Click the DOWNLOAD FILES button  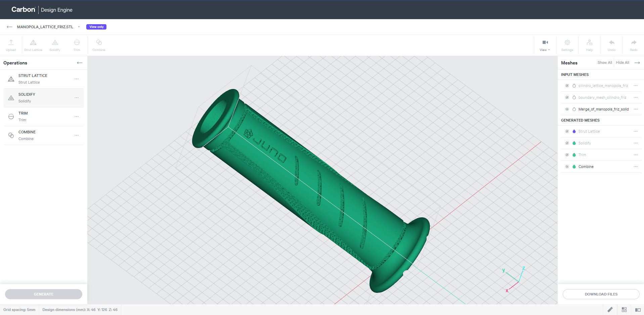click(601, 294)
